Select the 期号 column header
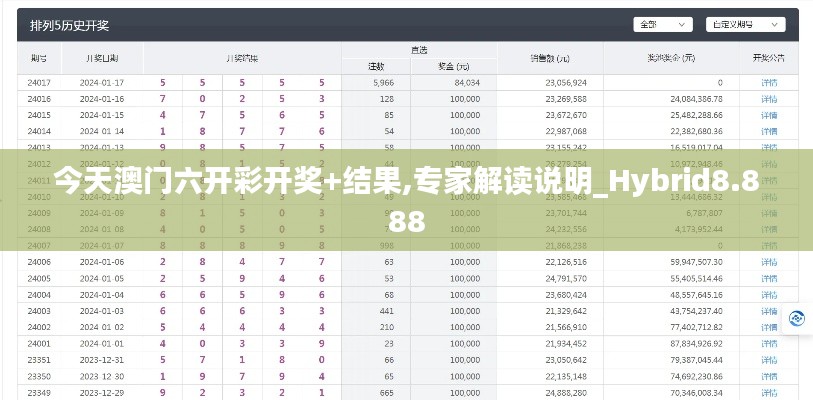Screen dimensions: 813x400 coord(40,58)
